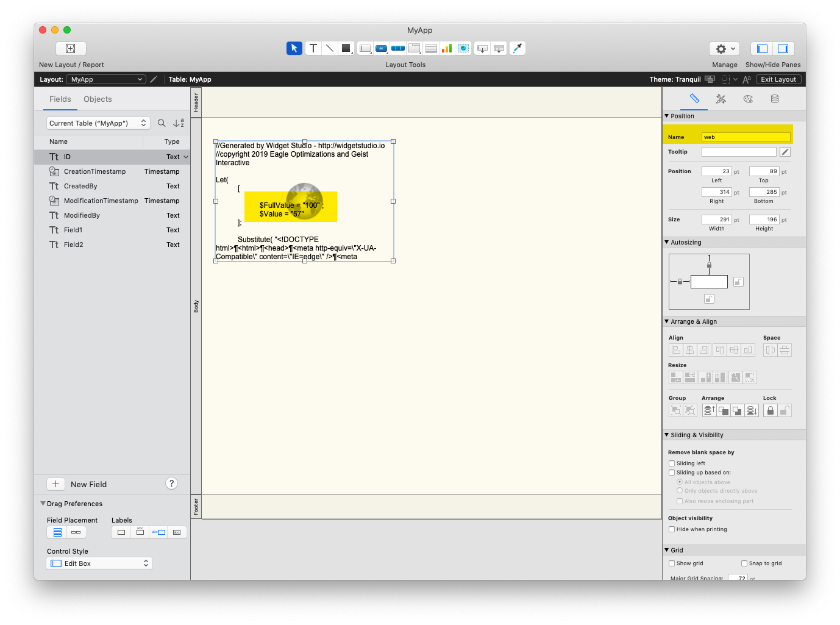
Task: Click the Exit Layout button
Action: click(778, 79)
